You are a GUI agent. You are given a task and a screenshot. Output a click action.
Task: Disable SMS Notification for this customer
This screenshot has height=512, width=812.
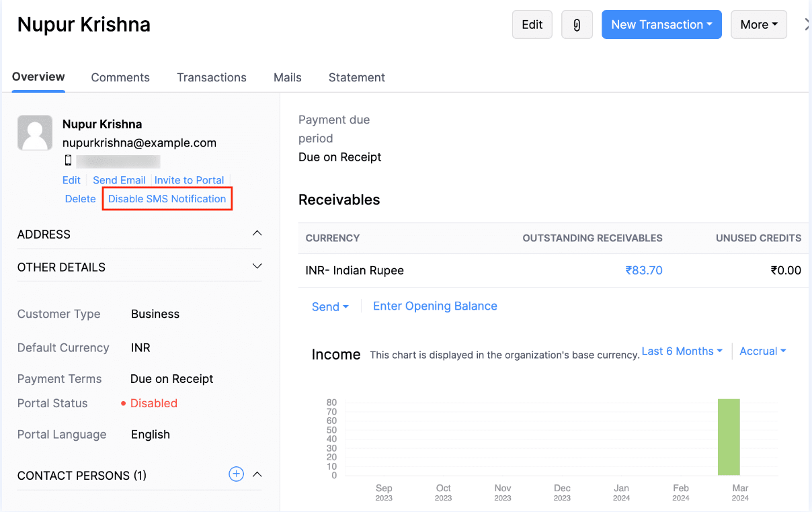[167, 198]
